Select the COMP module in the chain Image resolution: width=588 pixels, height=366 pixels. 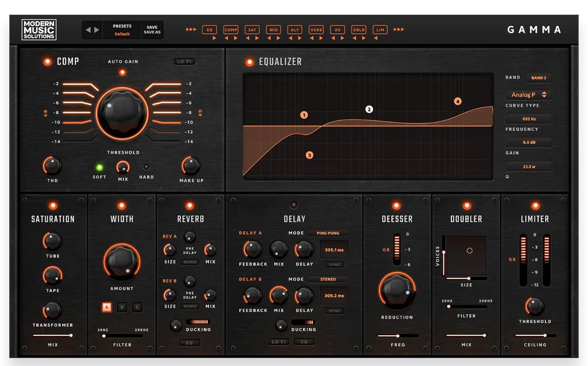[231, 29]
